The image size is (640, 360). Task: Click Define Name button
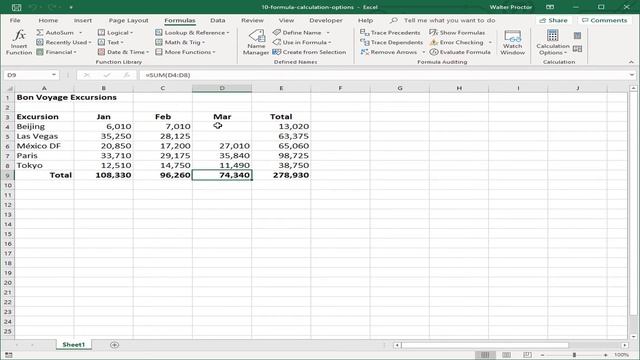297,32
